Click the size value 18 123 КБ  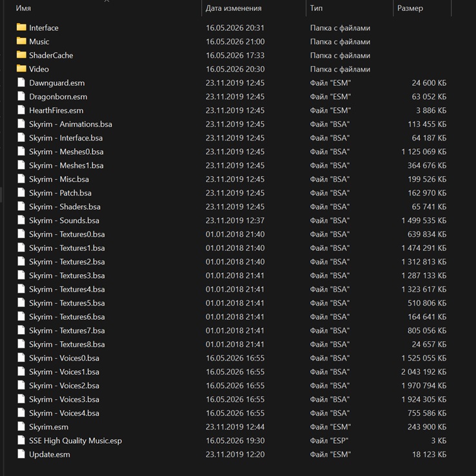(x=429, y=455)
